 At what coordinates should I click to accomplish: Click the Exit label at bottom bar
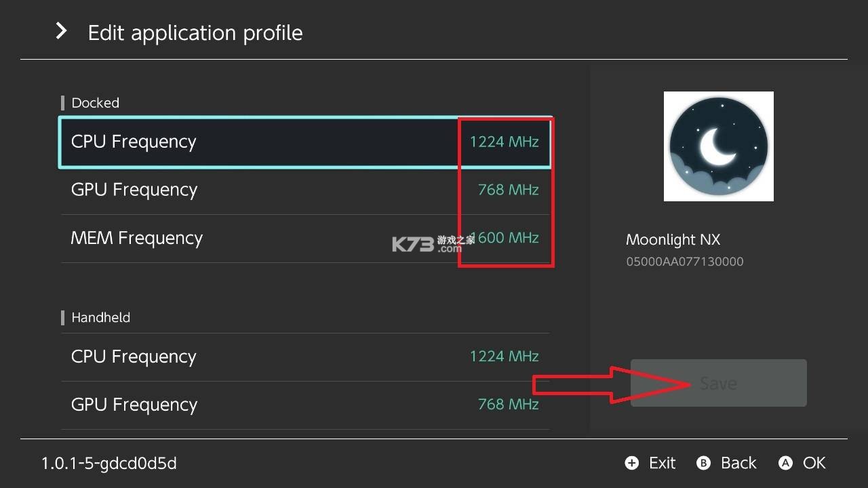[x=661, y=463]
